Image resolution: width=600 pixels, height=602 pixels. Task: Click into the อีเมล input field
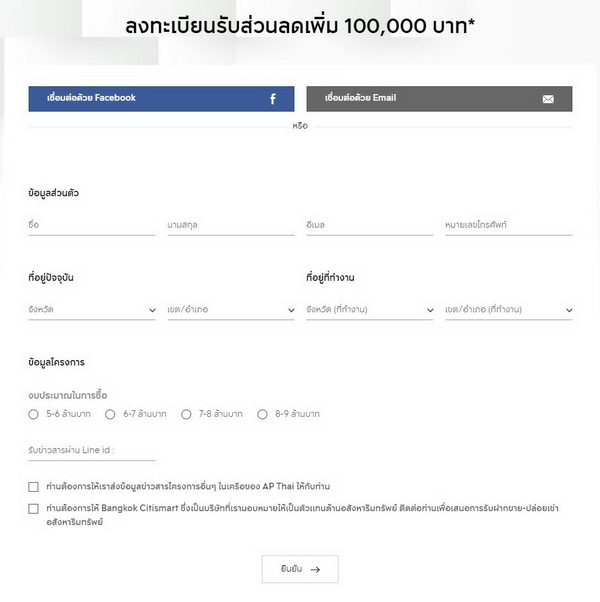click(x=369, y=226)
